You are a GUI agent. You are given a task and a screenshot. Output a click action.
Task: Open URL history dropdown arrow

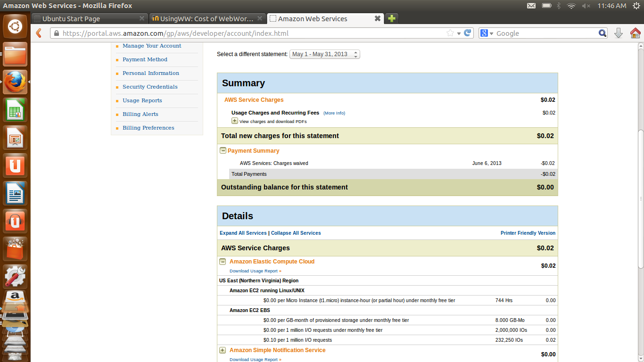click(459, 33)
